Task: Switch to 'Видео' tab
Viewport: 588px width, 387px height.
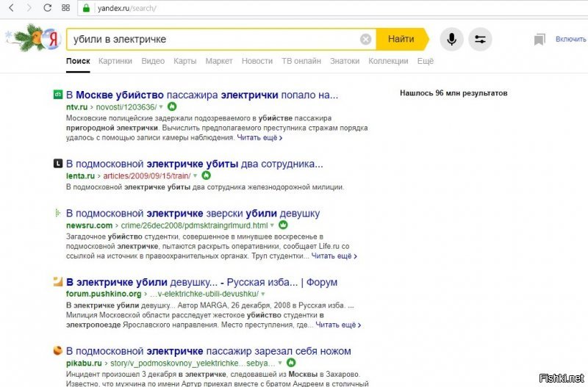Action: coord(153,61)
